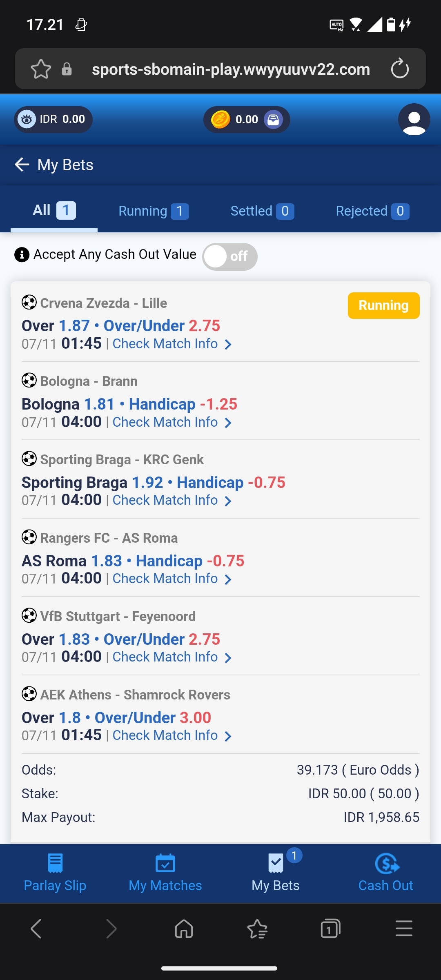441x980 pixels.
Task: Tap the gold coin rewards icon
Action: [220, 120]
